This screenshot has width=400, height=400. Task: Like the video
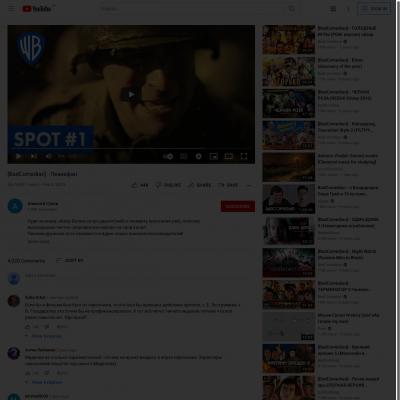[140, 185]
